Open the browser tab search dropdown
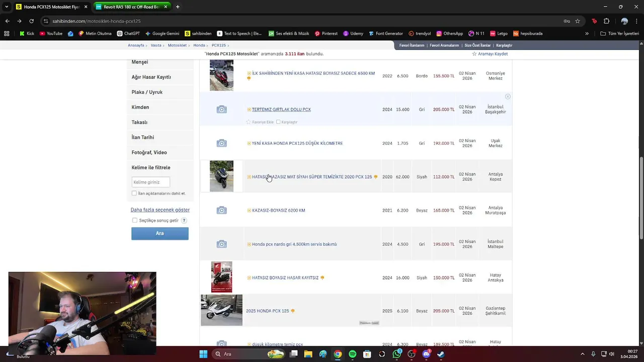 click(x=6, y=7)
